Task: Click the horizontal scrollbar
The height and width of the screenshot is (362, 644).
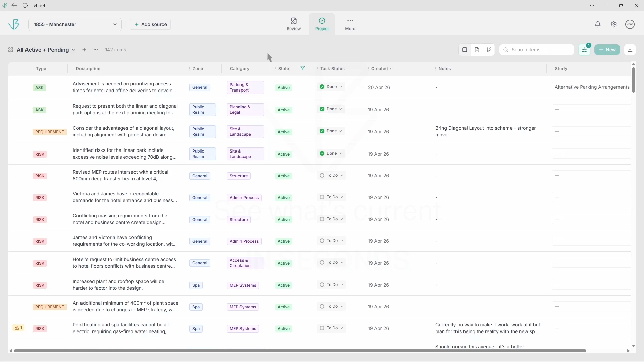Action: click(300, 351)
